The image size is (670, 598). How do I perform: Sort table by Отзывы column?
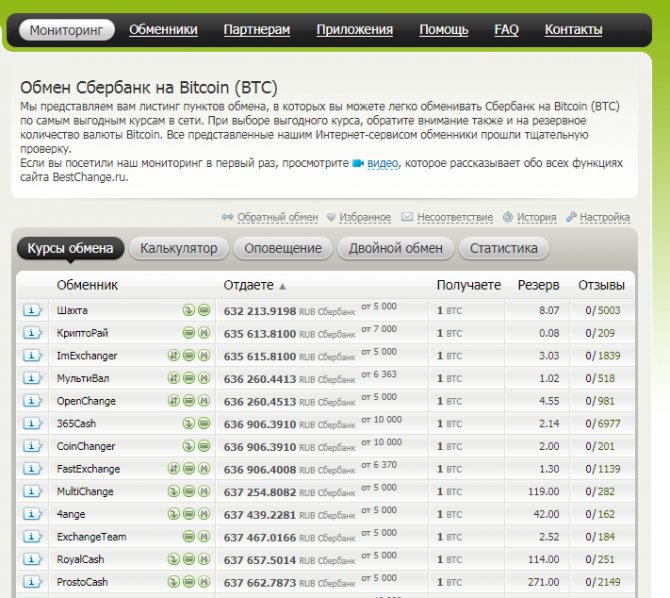[600, 285]
